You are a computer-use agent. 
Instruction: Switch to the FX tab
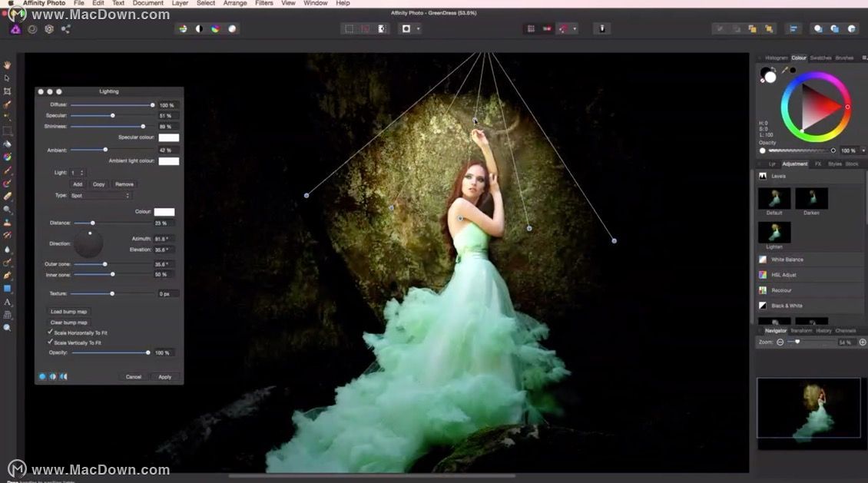click(x=817, y=164)
